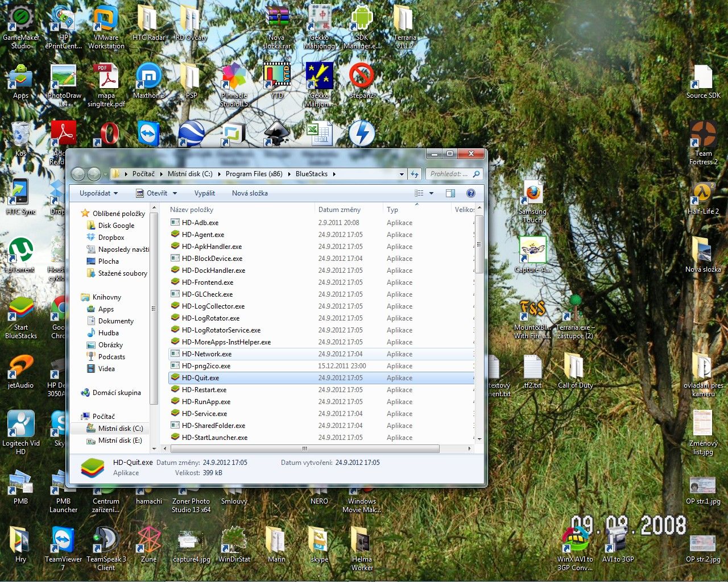Click the WinDirStat desktop icon
Screen dimensions: 728x582
coord(234,544)
